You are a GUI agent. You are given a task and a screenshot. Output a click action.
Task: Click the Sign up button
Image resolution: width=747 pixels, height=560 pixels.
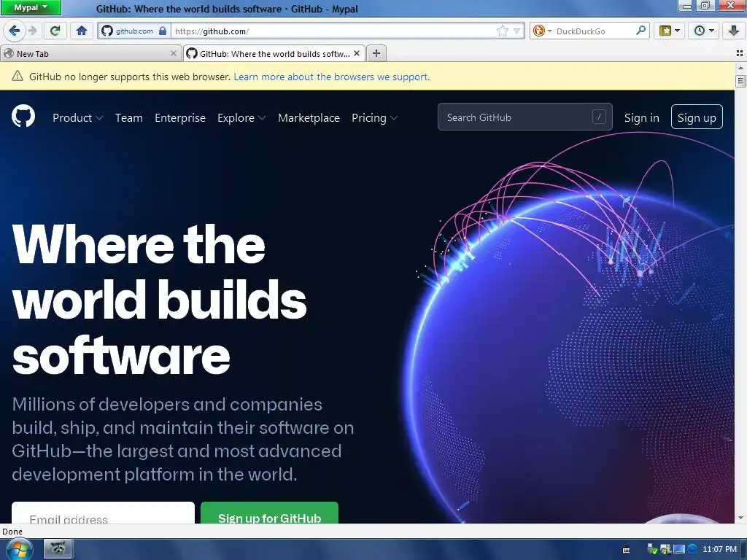pyautogui.click(x=697, y=117)
